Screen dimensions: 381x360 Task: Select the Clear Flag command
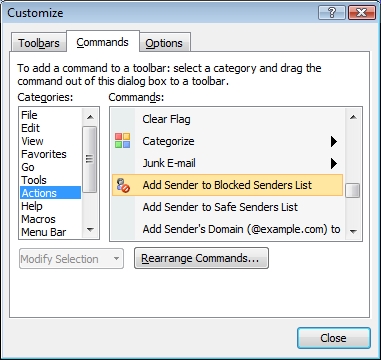[x=227, y=119]
